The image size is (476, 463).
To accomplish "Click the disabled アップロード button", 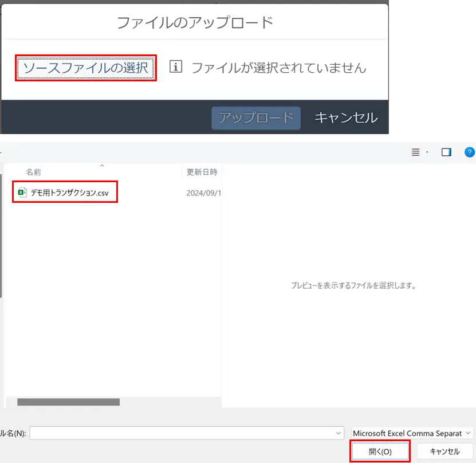I will pos(256,118).
